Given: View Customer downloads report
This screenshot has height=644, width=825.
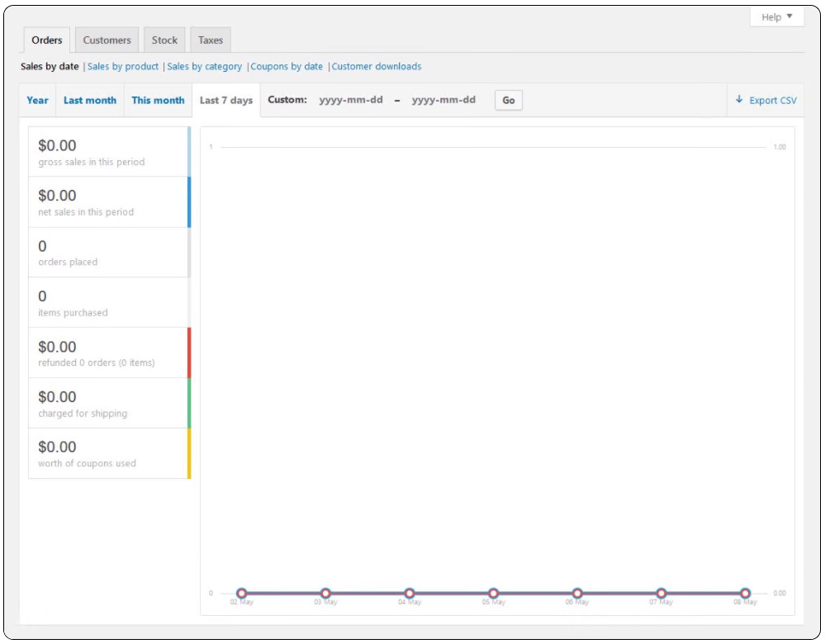Looking at the screenshot, I should 377,66.
